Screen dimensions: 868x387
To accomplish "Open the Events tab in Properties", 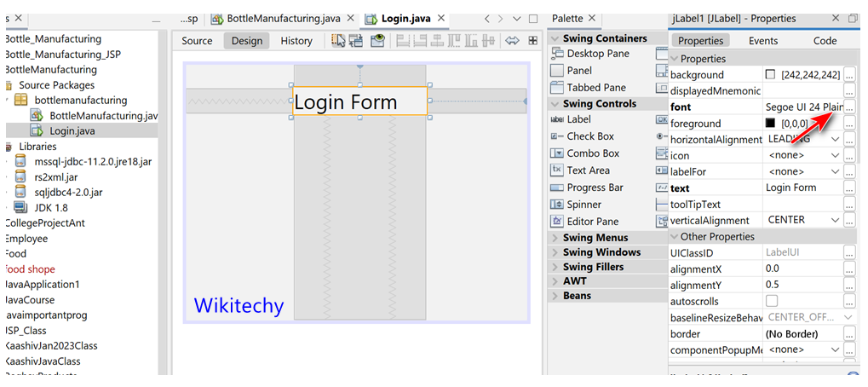I will click(x=763, y=40).
